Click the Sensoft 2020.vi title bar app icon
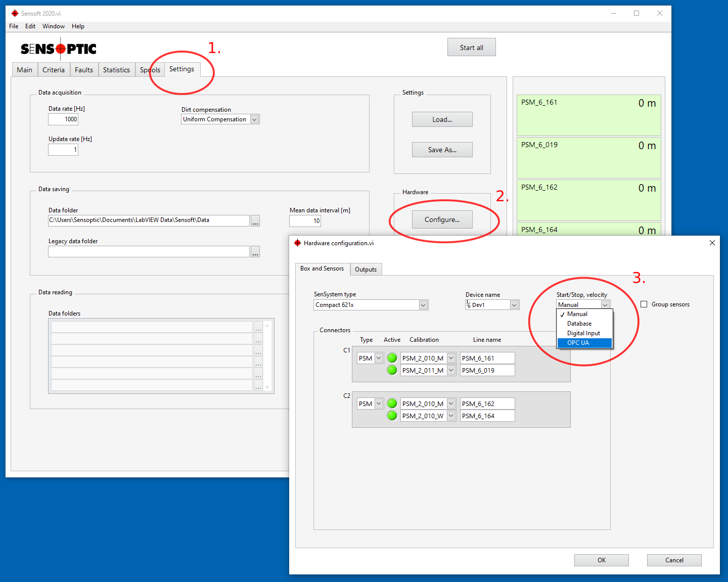This screenshot has width=728, height=582. [x=15, y=13]
